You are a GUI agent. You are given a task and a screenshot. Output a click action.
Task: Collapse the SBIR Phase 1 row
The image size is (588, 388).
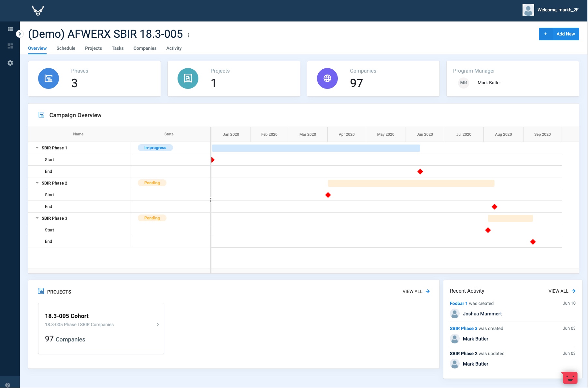(37, 148)
